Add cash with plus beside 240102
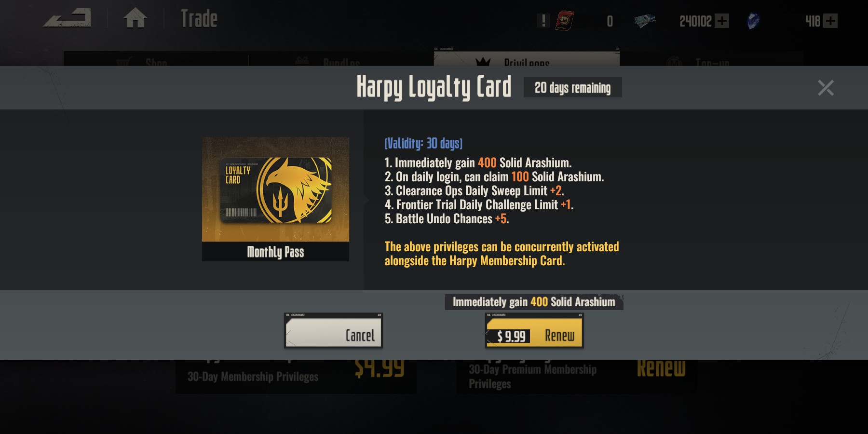 [722, 21]
